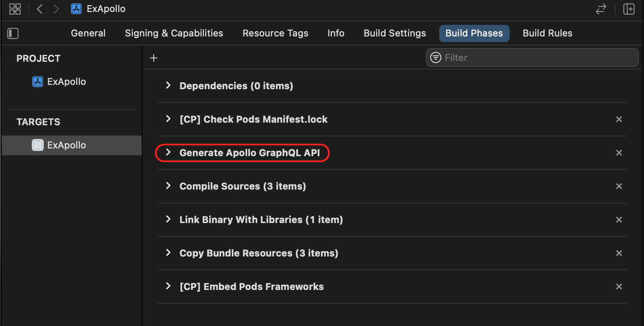The width and height of the screenshot is (644, 326).
Task: Click the Copy Bundle Resources (3 items) label
Action: (x=259, y=253)
